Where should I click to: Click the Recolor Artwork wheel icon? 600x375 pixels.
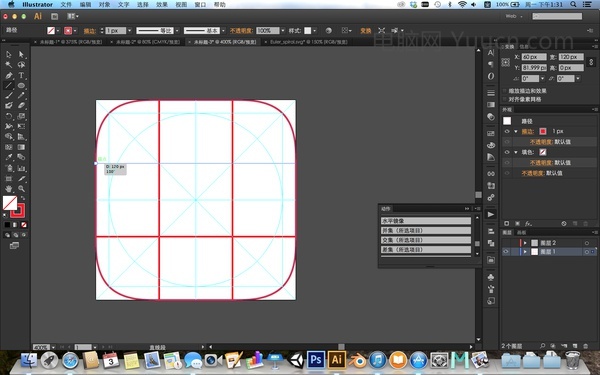tap(329, 31)
